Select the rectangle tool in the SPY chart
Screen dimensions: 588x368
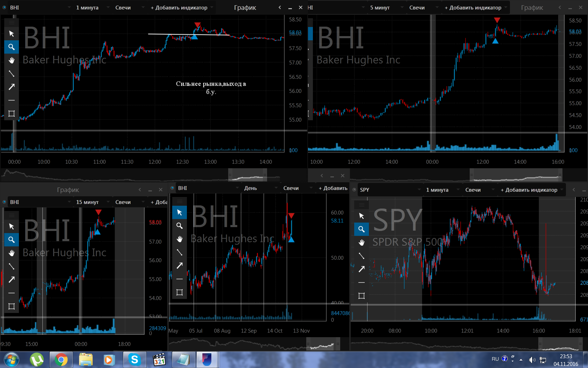pyautogui.click(x=362, y=296)
